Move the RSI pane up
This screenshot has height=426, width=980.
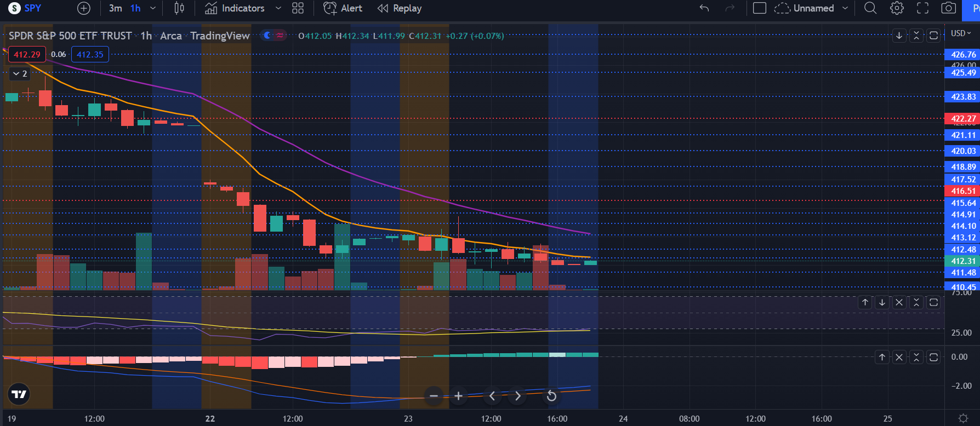[865, 302]
